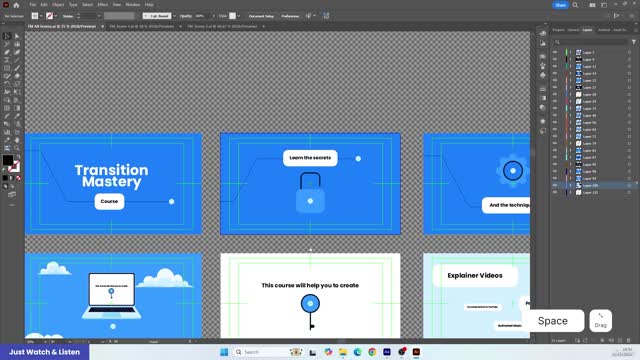Click Delete Selection trash icon in Layers panel

(x=628, y=340)
